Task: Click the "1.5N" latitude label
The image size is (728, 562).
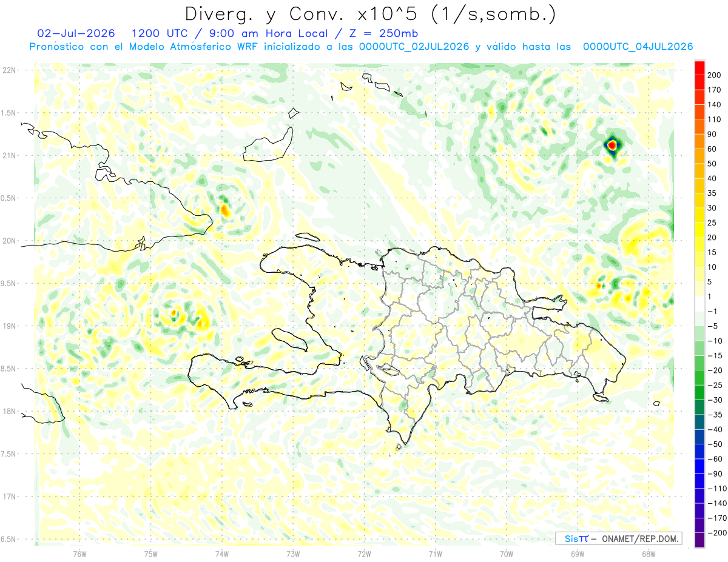Action: pos(8,113)
